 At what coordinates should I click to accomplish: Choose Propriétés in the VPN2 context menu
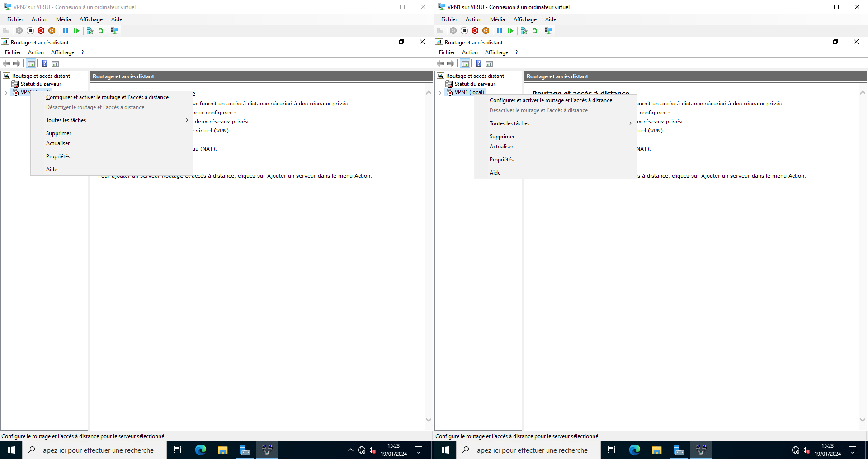tap(58, 156)
